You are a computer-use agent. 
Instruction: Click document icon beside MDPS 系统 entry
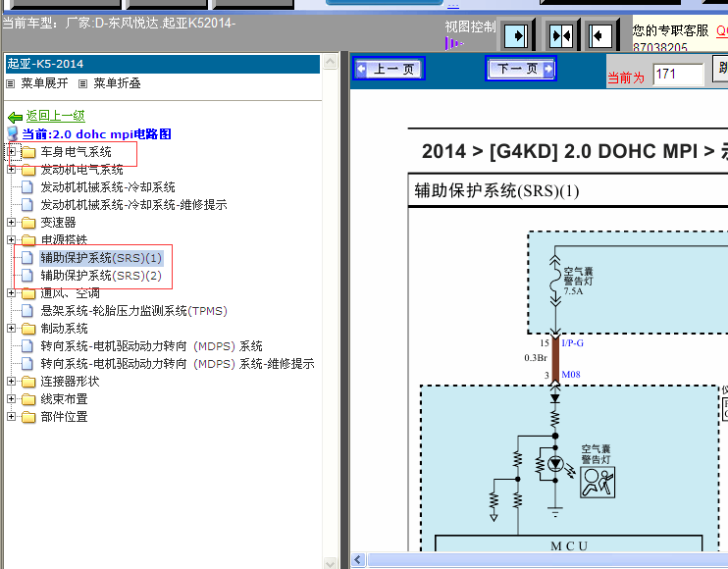pos(27,345)
